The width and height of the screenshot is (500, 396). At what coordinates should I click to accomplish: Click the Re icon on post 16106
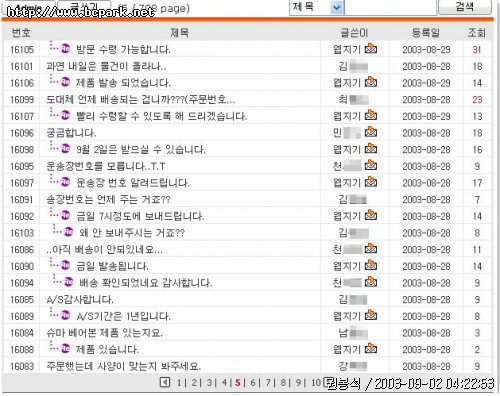(x=65, y=82)
